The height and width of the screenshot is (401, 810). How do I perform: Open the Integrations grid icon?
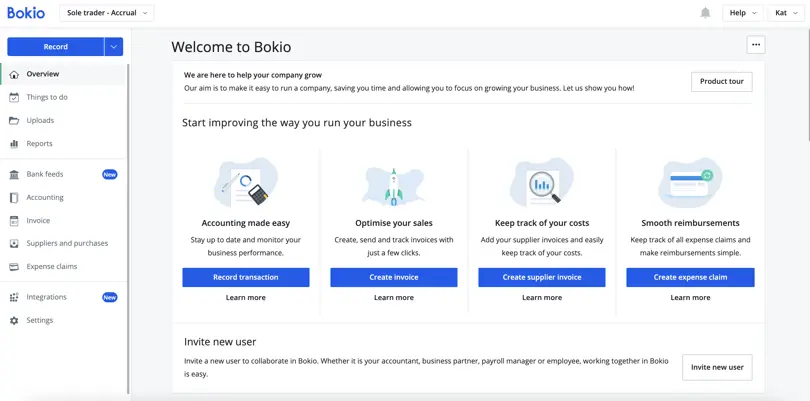click(x=14, y=297)
